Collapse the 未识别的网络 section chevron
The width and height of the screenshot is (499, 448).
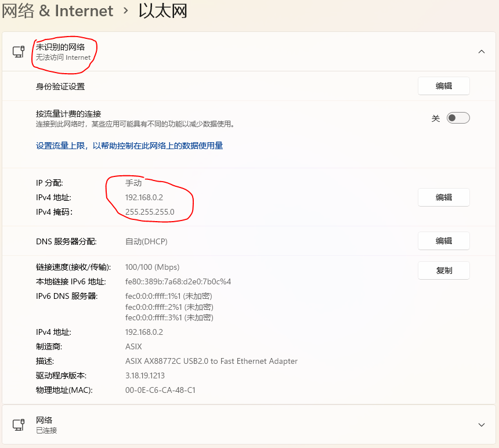pos(482,51)
